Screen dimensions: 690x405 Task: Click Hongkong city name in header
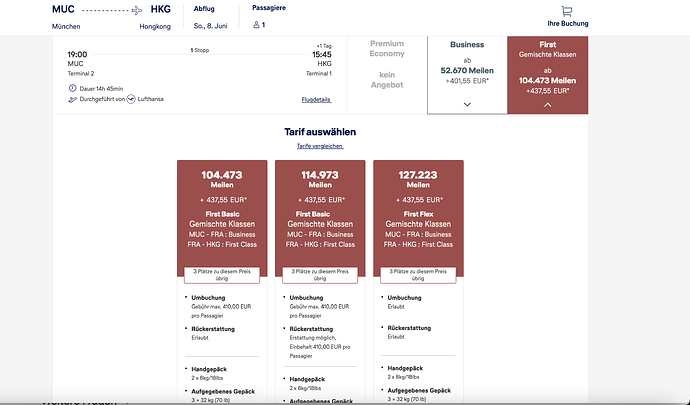(x=155, y=26)
